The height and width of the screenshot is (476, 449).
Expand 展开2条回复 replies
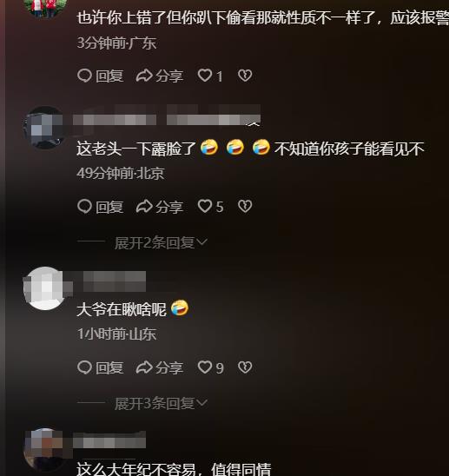pos(161,242)
